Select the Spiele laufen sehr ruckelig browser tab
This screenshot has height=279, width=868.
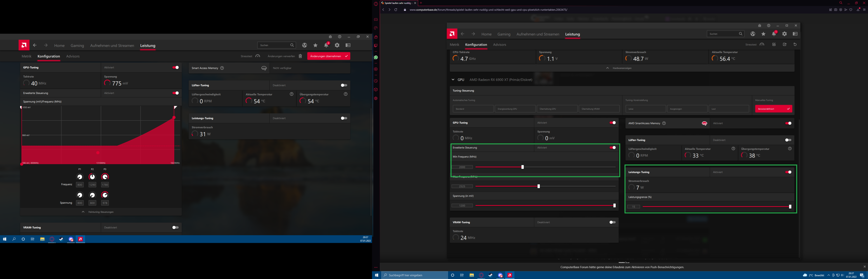[398, 3]
